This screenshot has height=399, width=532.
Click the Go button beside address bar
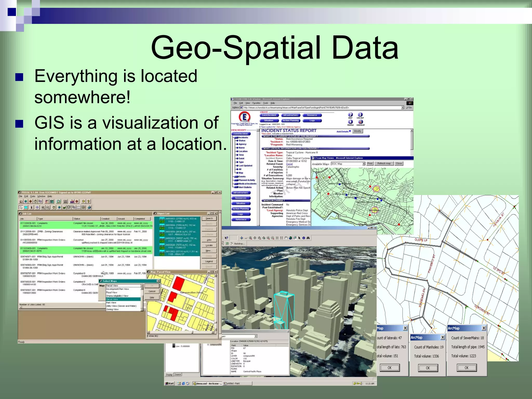409,108
